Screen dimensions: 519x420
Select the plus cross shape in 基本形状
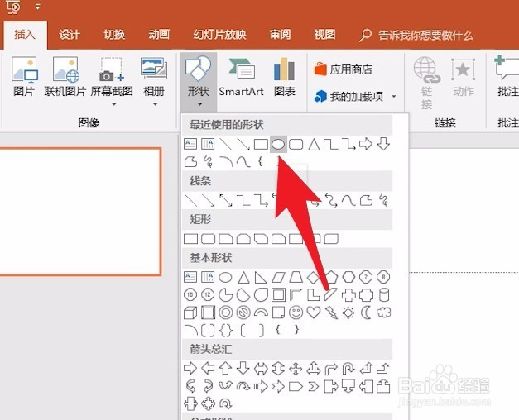[348, 295]
